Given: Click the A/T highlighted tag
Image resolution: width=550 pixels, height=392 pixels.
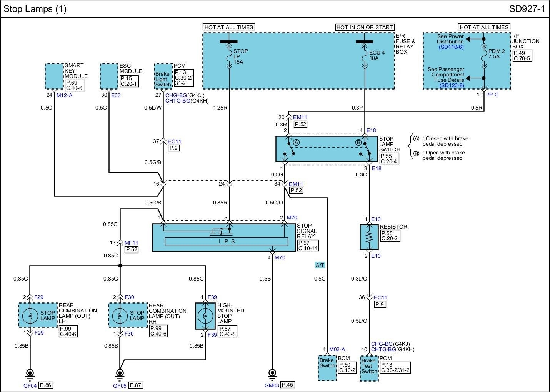Looking at the screenshot, I should coord(320,265).
